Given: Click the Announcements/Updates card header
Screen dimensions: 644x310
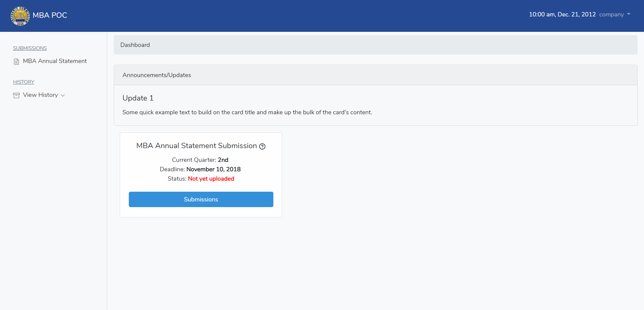Looking at the screenshot, I should tap(157, 75).
